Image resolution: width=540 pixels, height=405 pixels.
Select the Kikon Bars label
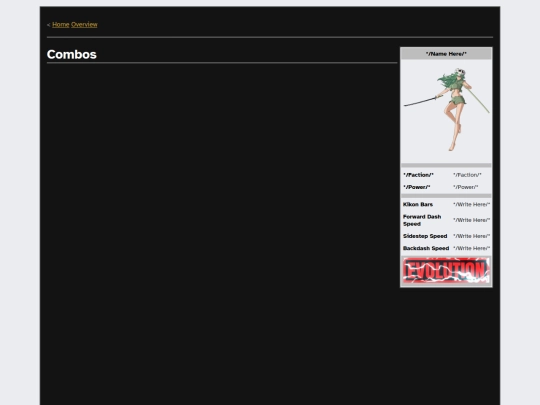(x=418, y=204)
